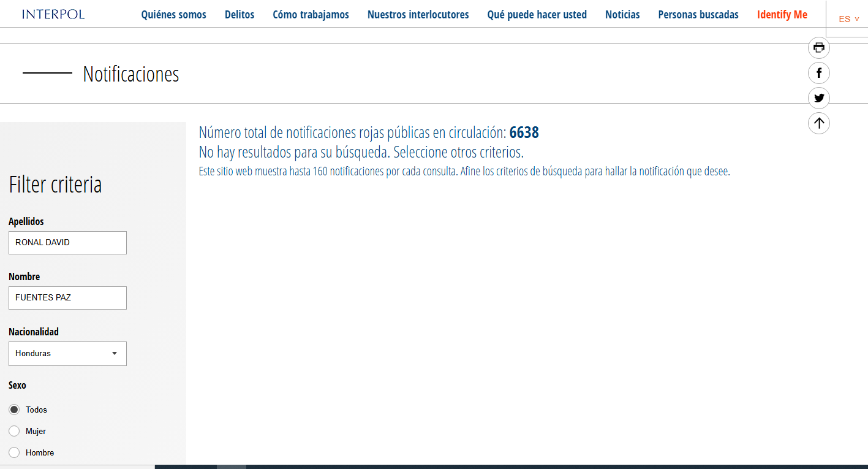Screen dimensions: 868x469
Task: Expand the ES language selector
Action: 848,19
